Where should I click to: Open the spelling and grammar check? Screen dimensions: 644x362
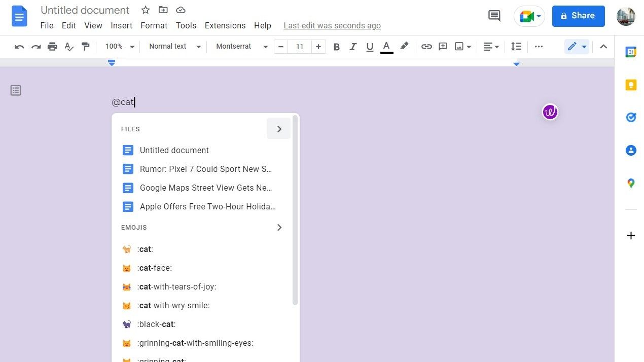click(68, 46)
